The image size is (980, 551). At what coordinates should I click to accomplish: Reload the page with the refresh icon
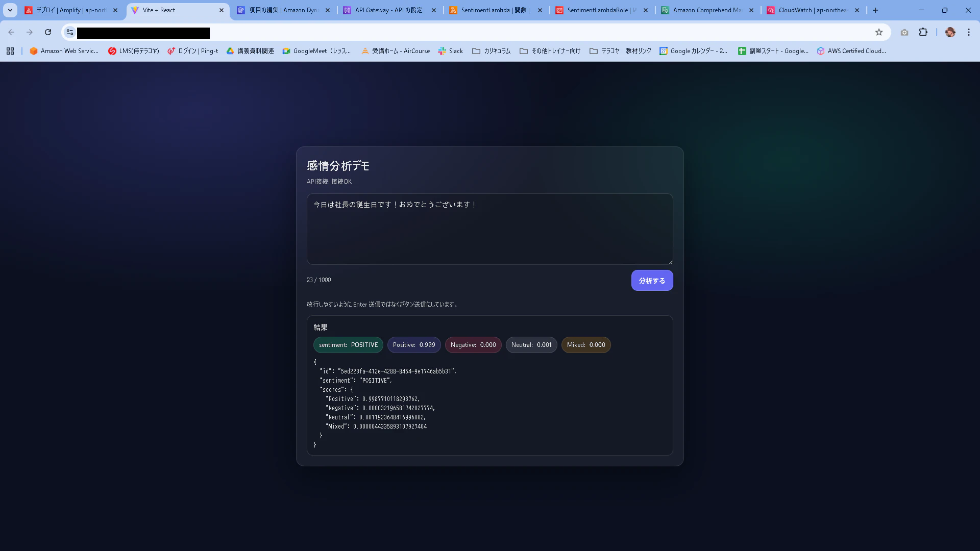[48, 32]
